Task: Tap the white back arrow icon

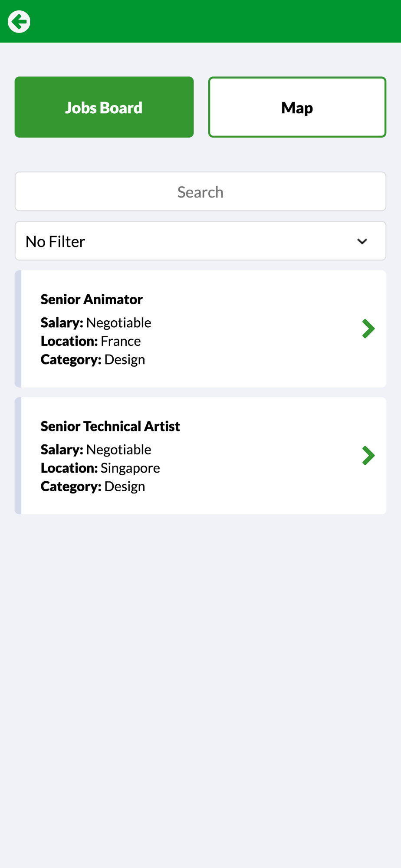Action: 19,21
